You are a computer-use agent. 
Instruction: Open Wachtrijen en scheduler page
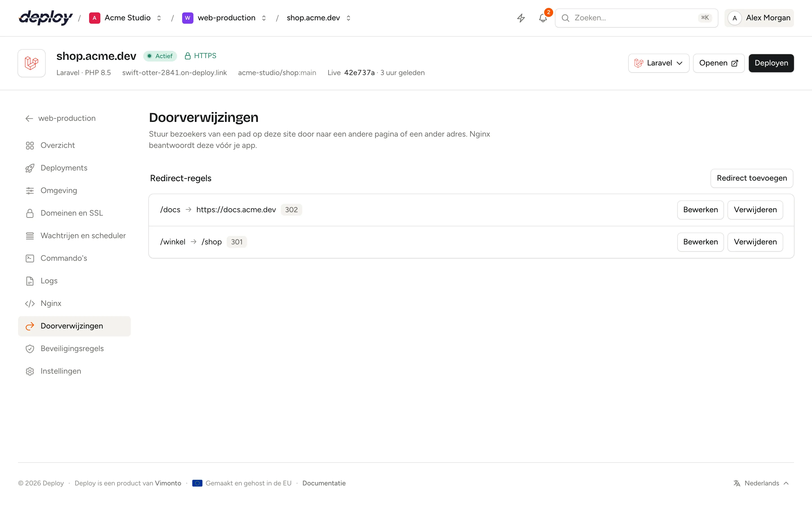click(x=74, y=236)
